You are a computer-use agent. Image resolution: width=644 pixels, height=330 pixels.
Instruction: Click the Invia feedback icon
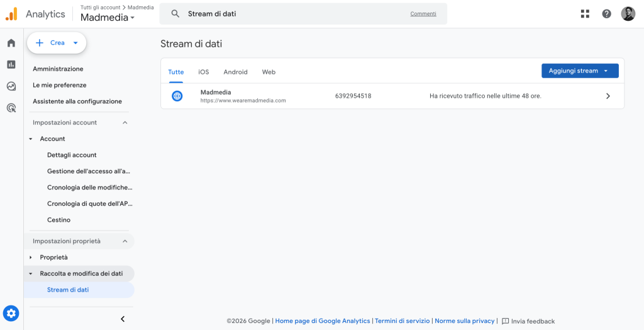click(505, 321)
